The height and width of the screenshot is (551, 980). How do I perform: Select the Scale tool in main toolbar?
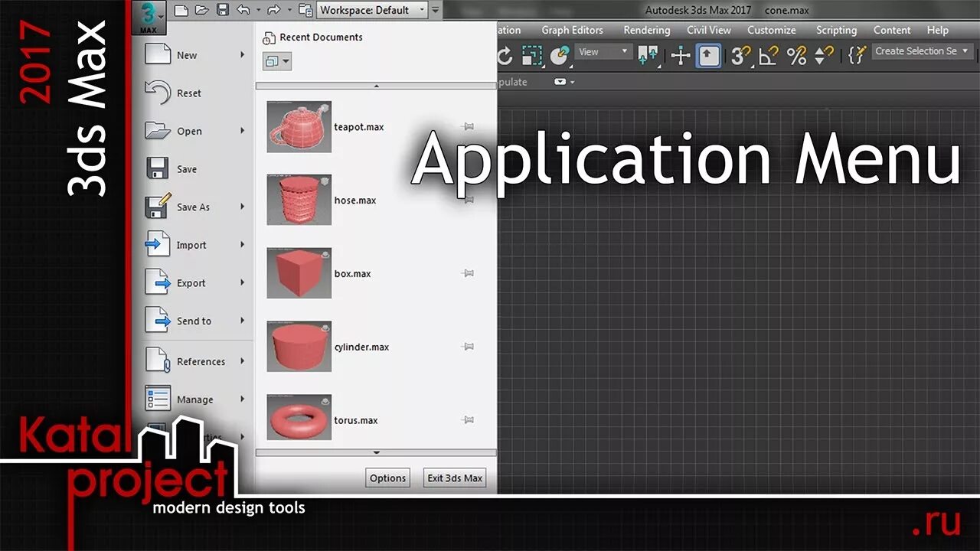[x=532, y=55]
